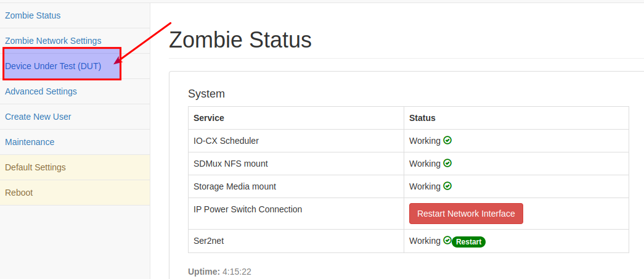Click Ser2net working check icon
The image size is (644, 279).
(x=447, y=240)
